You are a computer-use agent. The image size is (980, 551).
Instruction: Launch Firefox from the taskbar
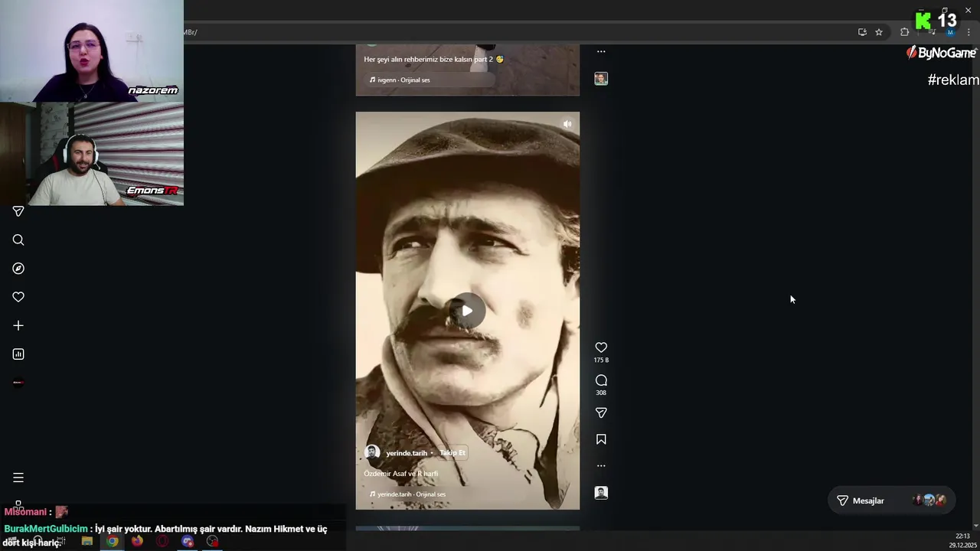tap(137, 541)
